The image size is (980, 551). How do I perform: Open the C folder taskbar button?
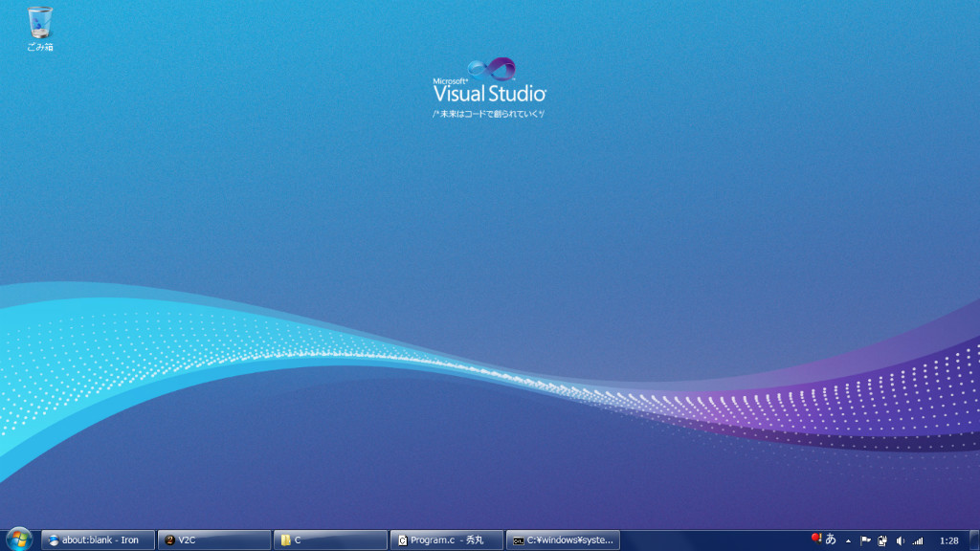coord(330,540)
